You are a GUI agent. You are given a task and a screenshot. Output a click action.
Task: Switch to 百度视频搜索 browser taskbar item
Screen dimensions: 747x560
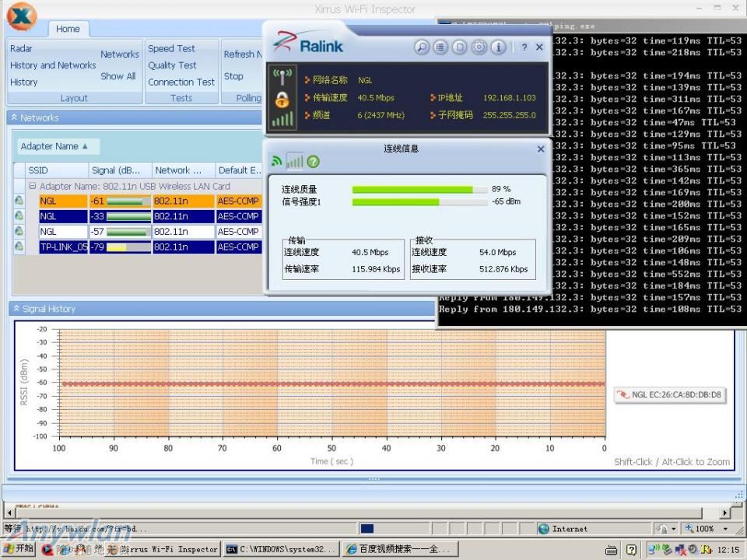click(x=400, y=550)
